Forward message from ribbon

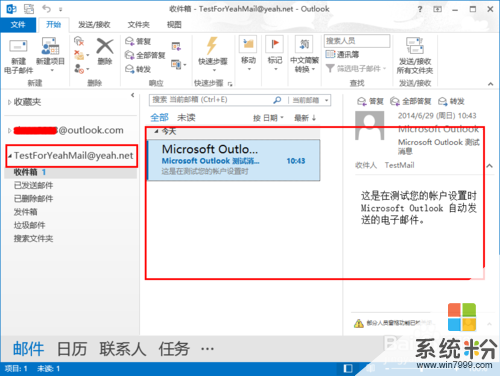point(138,69)
